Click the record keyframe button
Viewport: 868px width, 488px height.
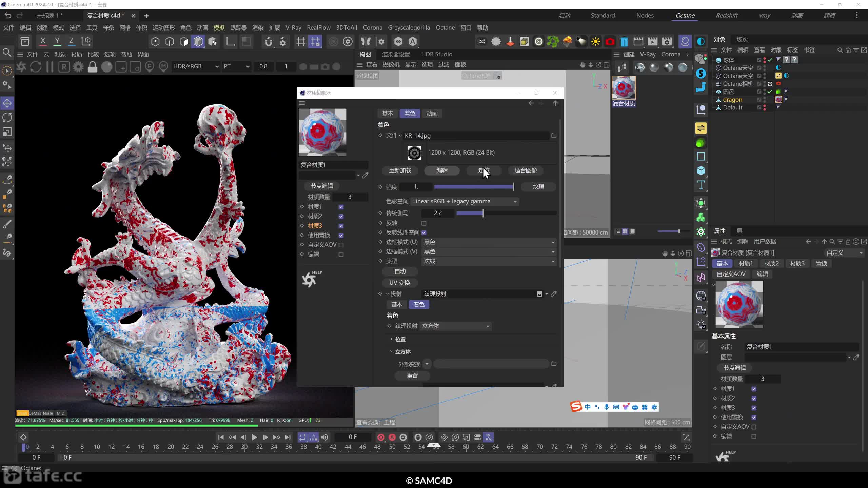tap(381, 437)
